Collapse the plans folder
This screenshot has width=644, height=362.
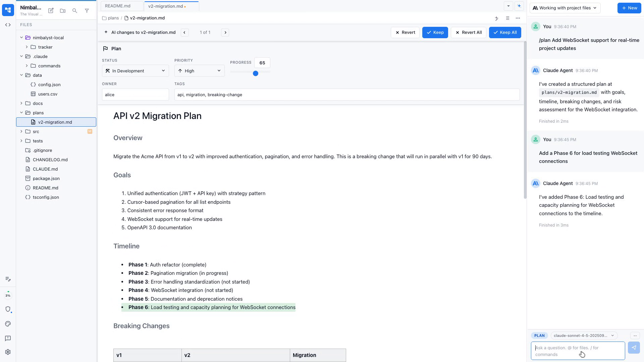pyautogui.click(x=21, y=113)
